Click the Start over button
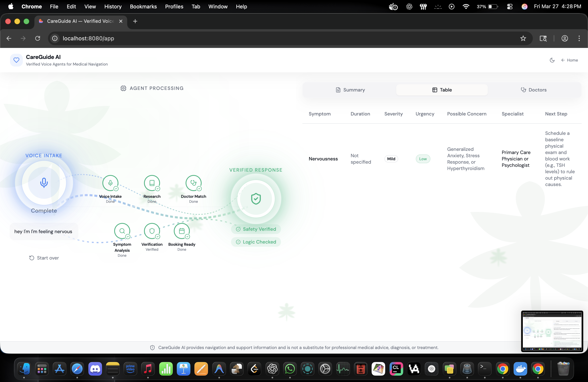Screen dimensions: 588x382 point(44,258)
